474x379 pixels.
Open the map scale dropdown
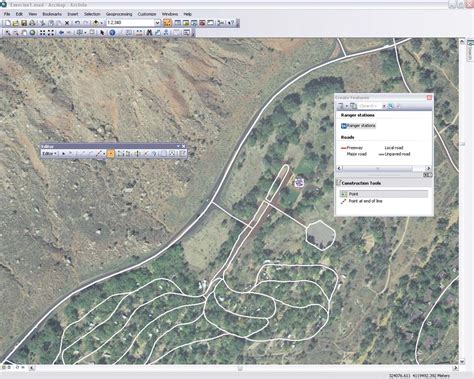pyautogui.click(x=157, y=23)
